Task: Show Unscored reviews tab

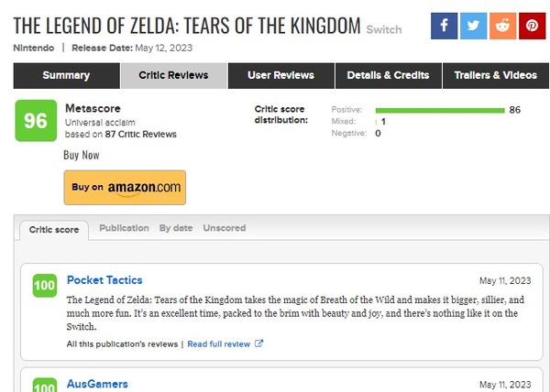Action: (225, 228)
